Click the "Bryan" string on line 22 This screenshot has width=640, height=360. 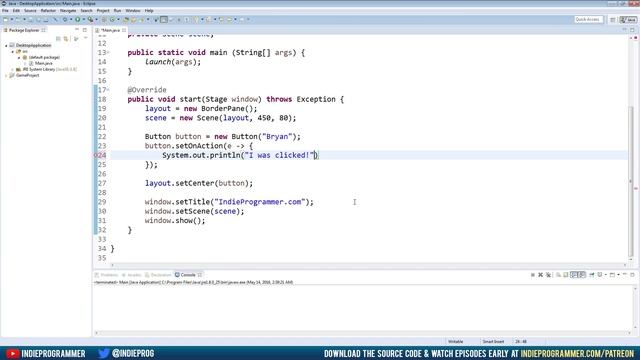277,137
